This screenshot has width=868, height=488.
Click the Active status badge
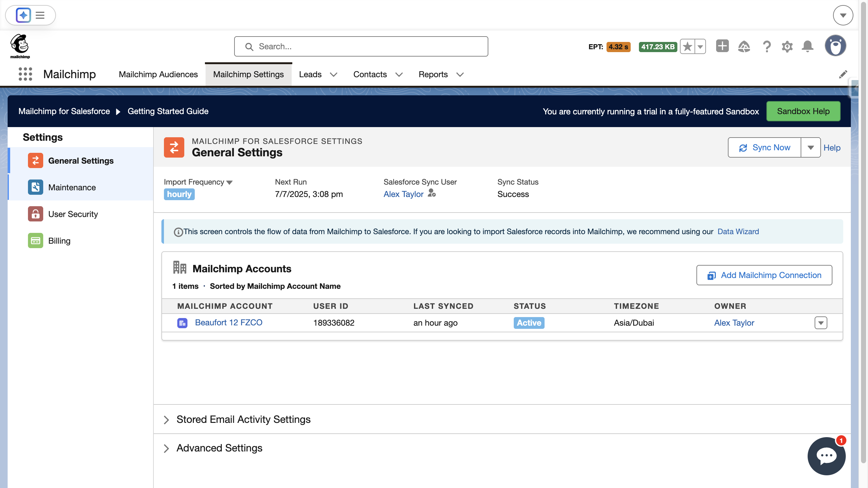pyautogui.click(x=529, y=323)
